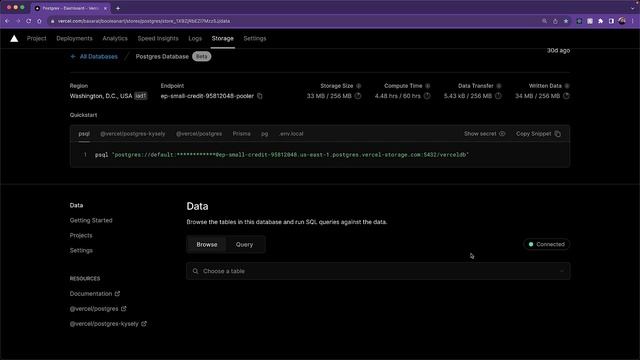
Task: Click the browser share icon
Action: pyautogui.click(x=555, y=21)
